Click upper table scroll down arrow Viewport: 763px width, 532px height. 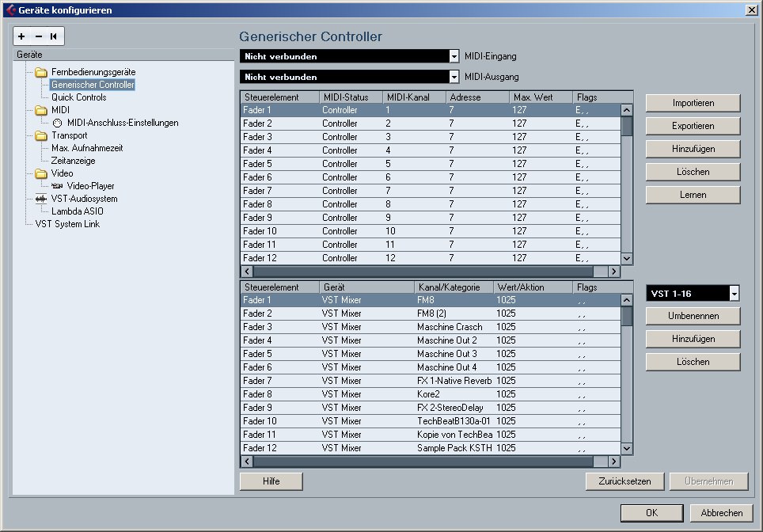627,258
